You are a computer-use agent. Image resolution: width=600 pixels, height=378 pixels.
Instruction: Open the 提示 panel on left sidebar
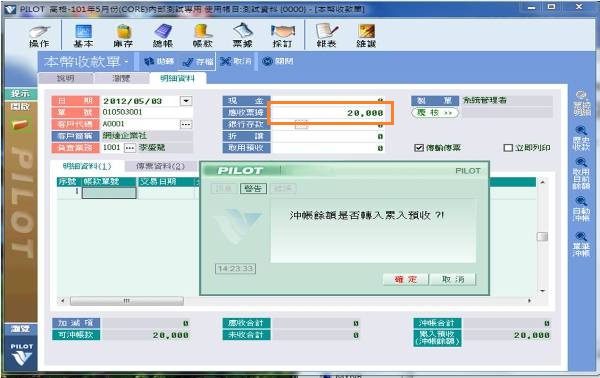tap(21, 94)
